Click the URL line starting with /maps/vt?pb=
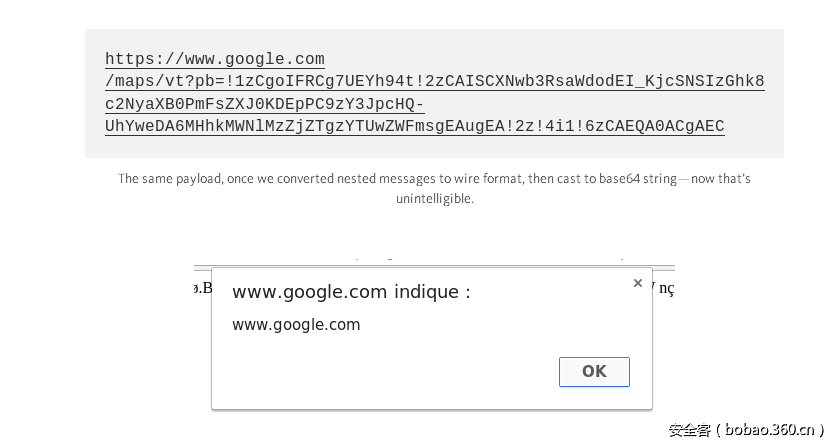 tap(434, 82)
